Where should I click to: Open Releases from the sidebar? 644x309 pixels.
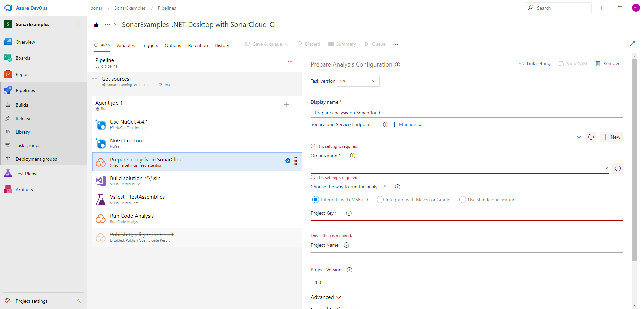click(x=24, y=118)
